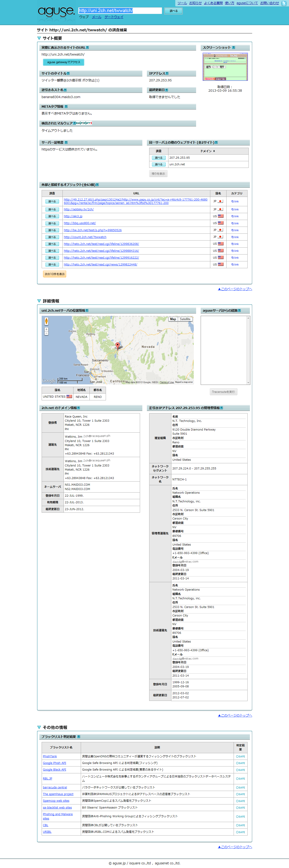Click traceroute box scroll-down arrow
289x868 pixels.
248,383
